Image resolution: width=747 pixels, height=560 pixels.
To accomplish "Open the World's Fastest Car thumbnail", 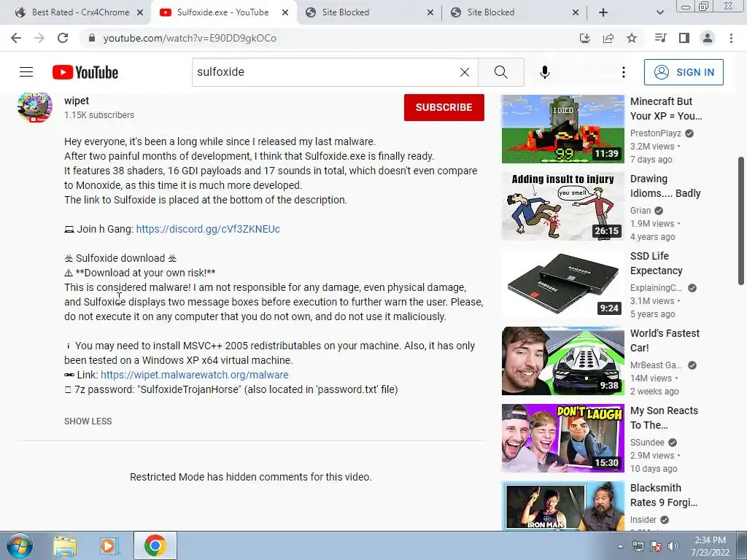I will click(562, 361).
